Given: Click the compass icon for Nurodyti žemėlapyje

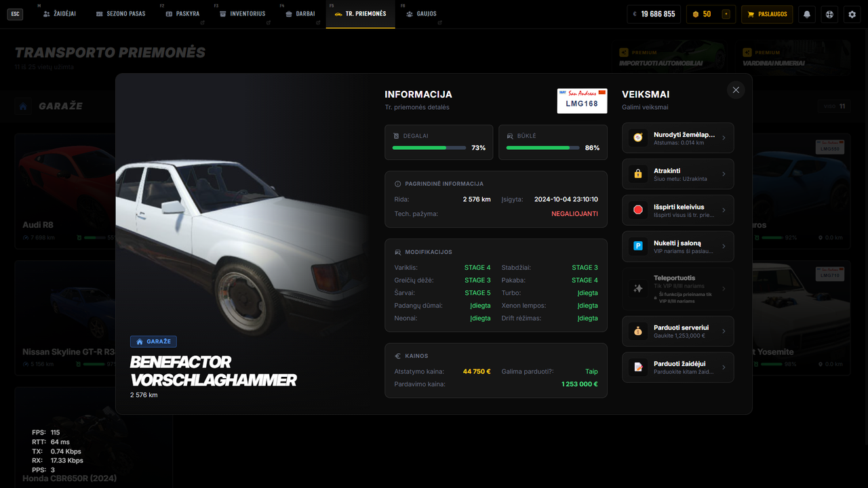Looking at the screenshot, I should tap(638, 138).
